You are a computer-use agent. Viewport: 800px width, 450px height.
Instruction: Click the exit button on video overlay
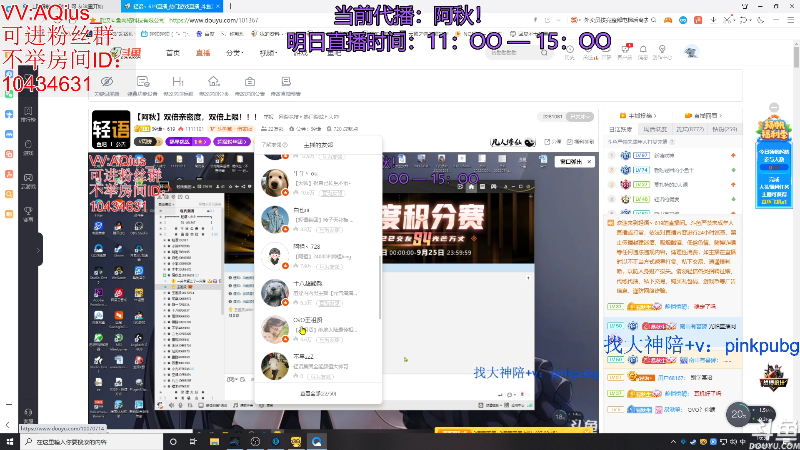coord(575,161)
